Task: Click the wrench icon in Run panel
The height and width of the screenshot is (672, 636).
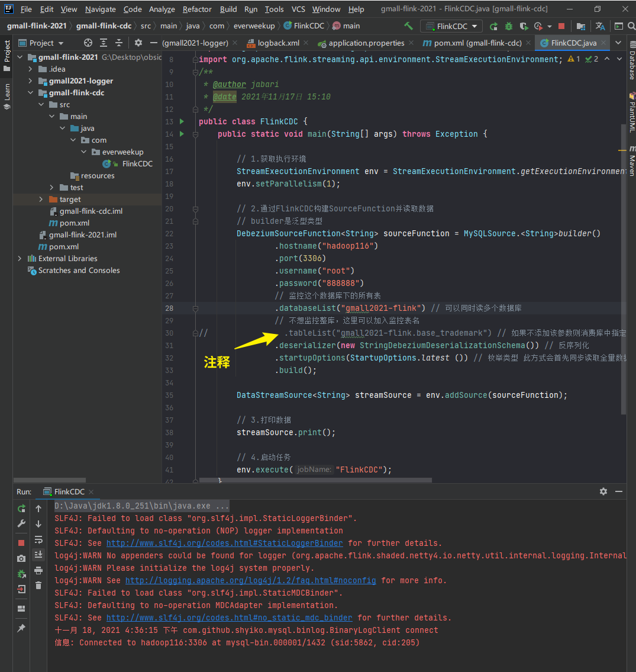Action: pos(21,523)
